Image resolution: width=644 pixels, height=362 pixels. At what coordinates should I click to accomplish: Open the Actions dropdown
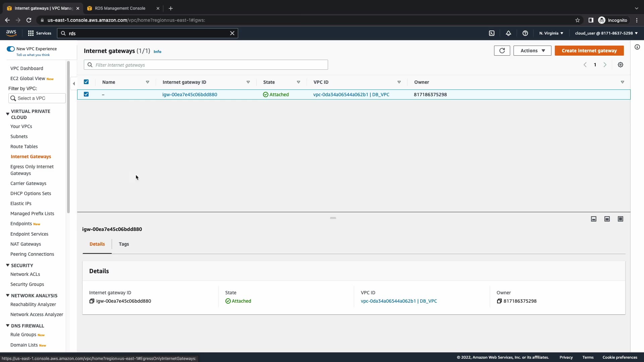click(532, 51)
